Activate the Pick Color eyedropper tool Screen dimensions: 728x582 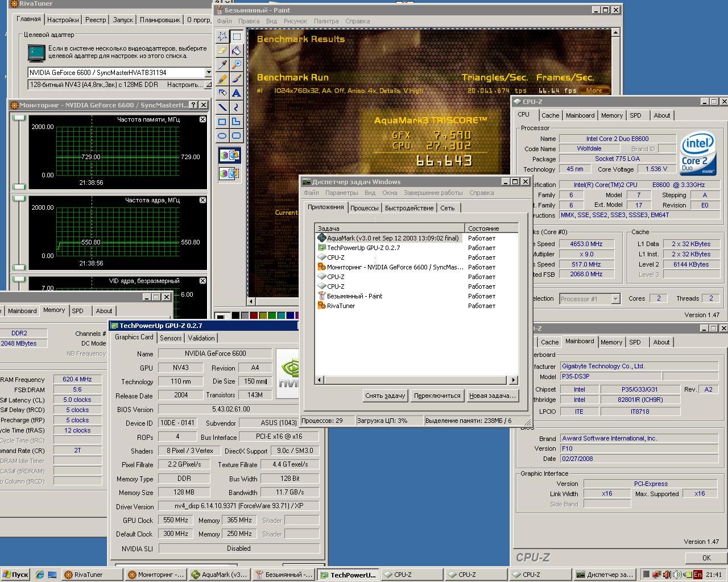[222, 65]
